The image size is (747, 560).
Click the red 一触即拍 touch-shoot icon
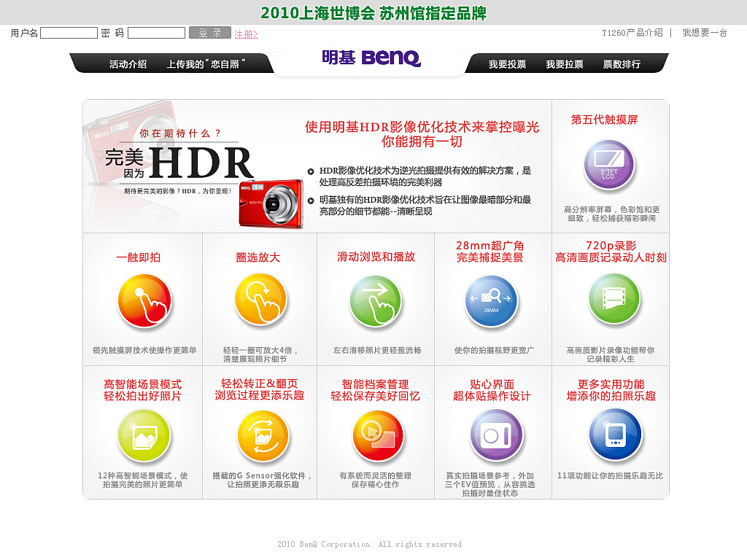144,300
